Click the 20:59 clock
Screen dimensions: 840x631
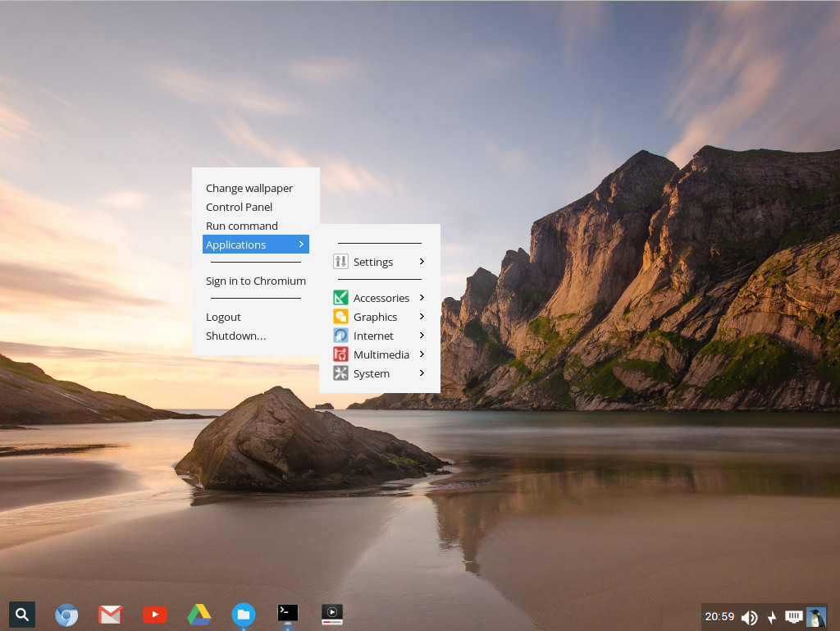(x=719, y=616)
